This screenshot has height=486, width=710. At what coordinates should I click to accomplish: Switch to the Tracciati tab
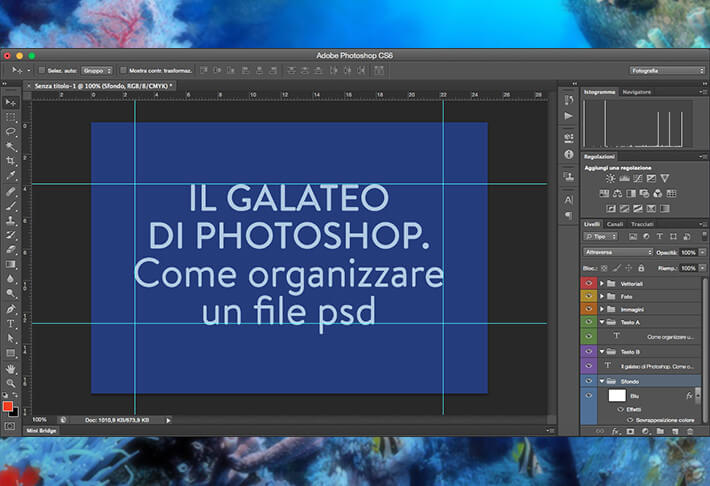tap(642, 224)
